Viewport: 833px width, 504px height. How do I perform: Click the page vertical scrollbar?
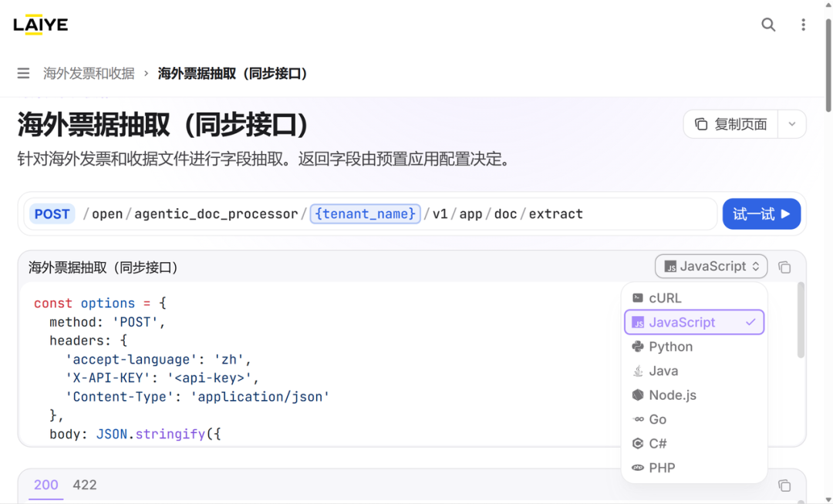pos(828,66)
